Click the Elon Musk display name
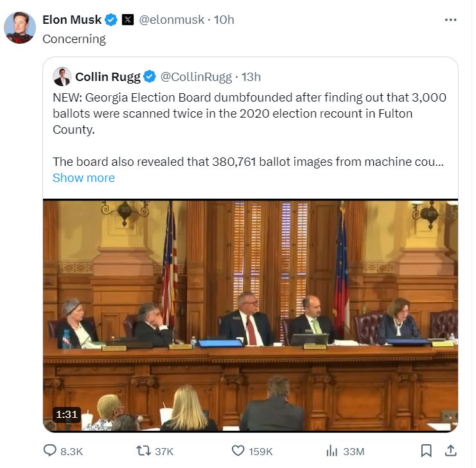 tap(72, 20)
